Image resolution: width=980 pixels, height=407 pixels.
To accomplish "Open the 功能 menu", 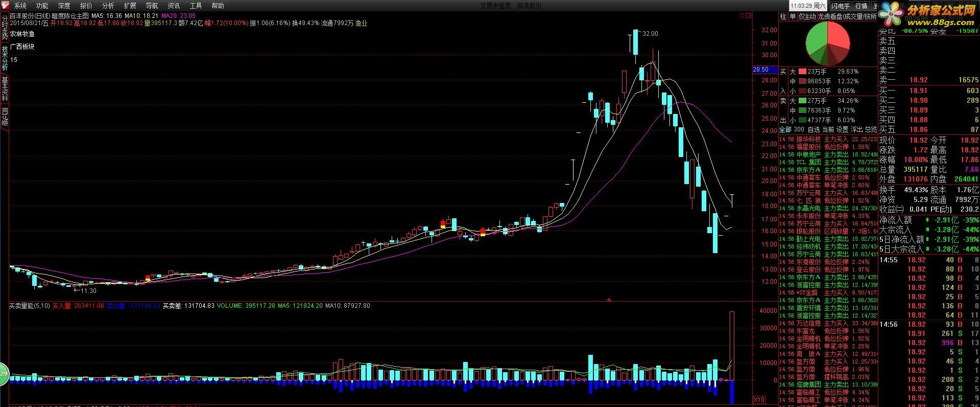I will point(42,6).
